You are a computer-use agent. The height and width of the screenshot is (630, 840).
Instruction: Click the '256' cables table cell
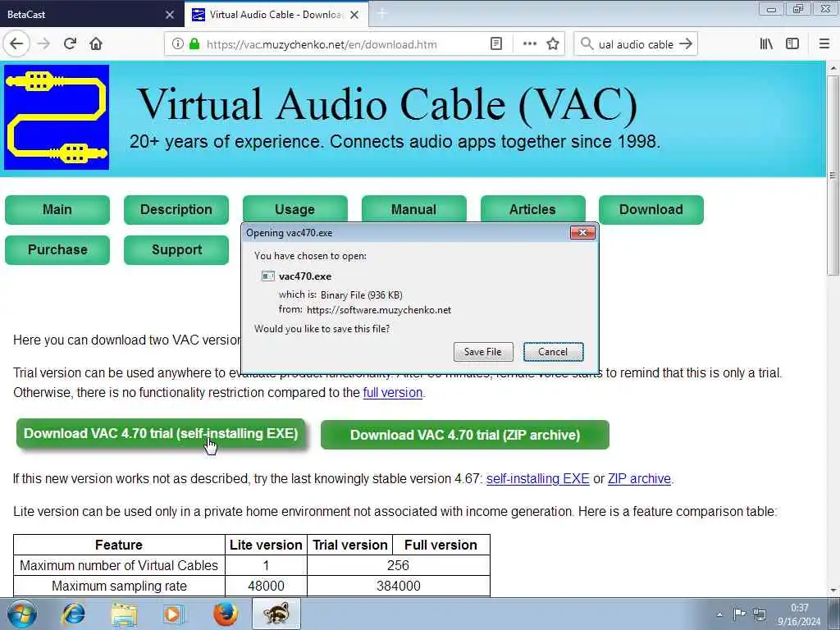tap(398, 566)
